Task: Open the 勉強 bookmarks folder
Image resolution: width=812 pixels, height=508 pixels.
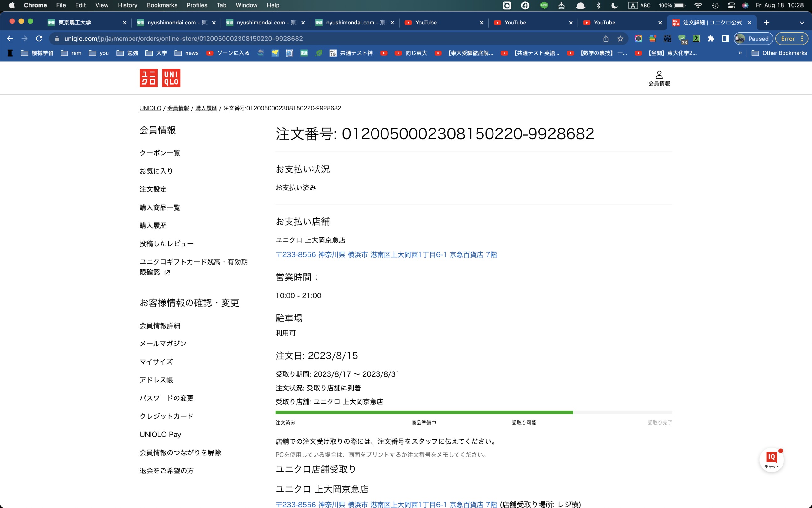Action: [127, 53]
